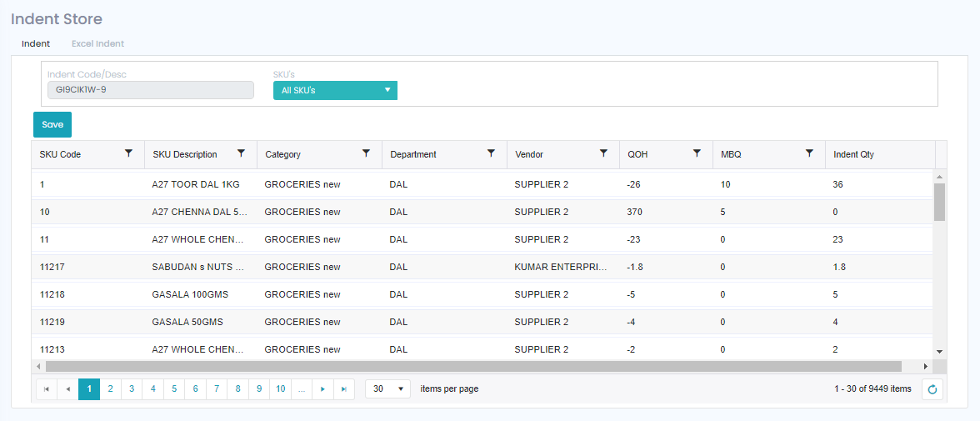Sort by Department column header

pos(413,154)
